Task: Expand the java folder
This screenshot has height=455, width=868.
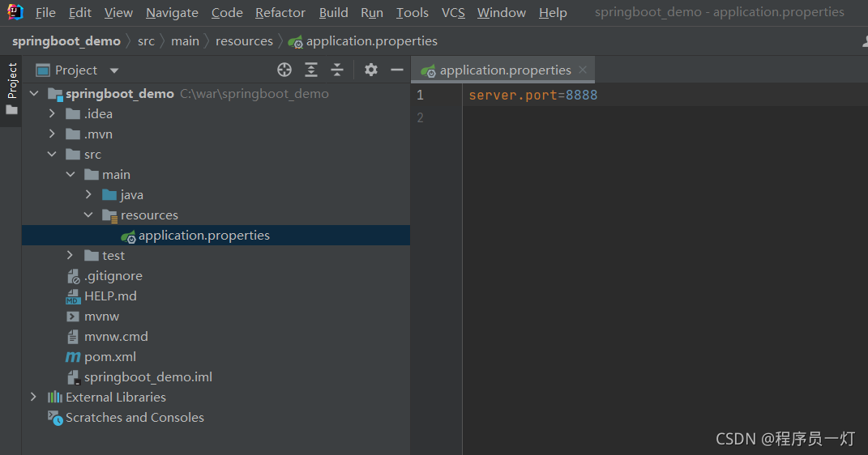Action: click(x=88, y=194)
